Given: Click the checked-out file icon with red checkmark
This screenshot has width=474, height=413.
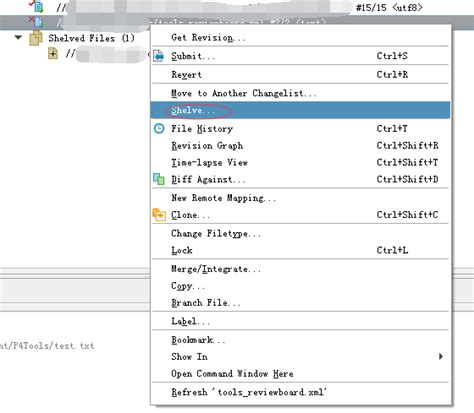Looking at the screenshot, I should pyautogui.click(x=37, y=6).
